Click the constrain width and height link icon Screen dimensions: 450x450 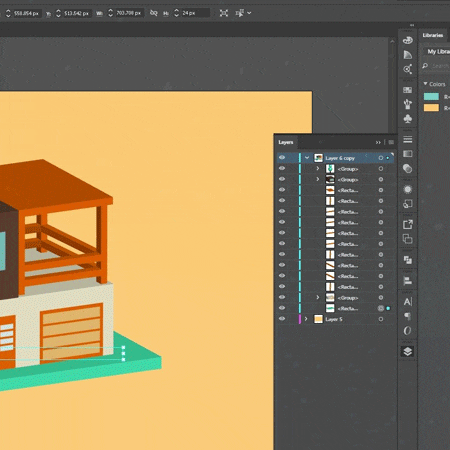[153, 13]
